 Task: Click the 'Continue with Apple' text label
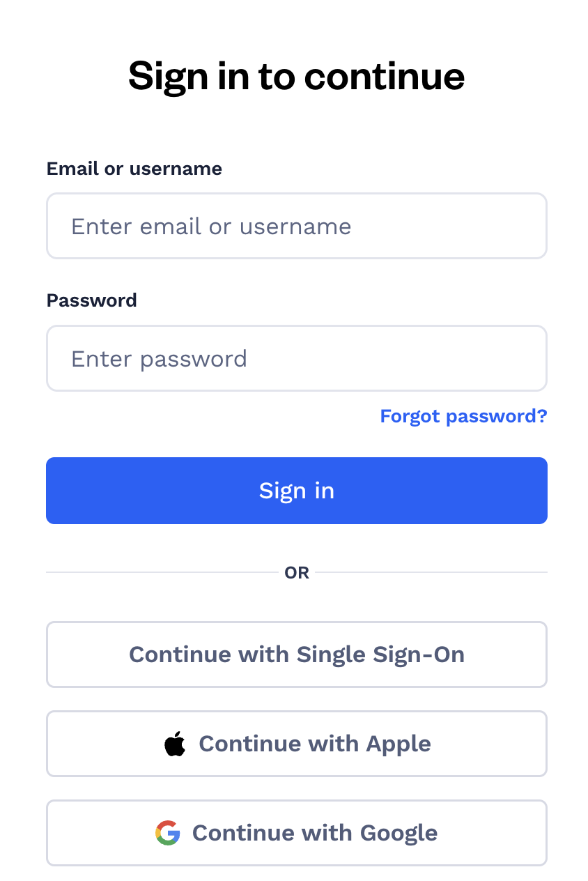[x=315, y=744]
